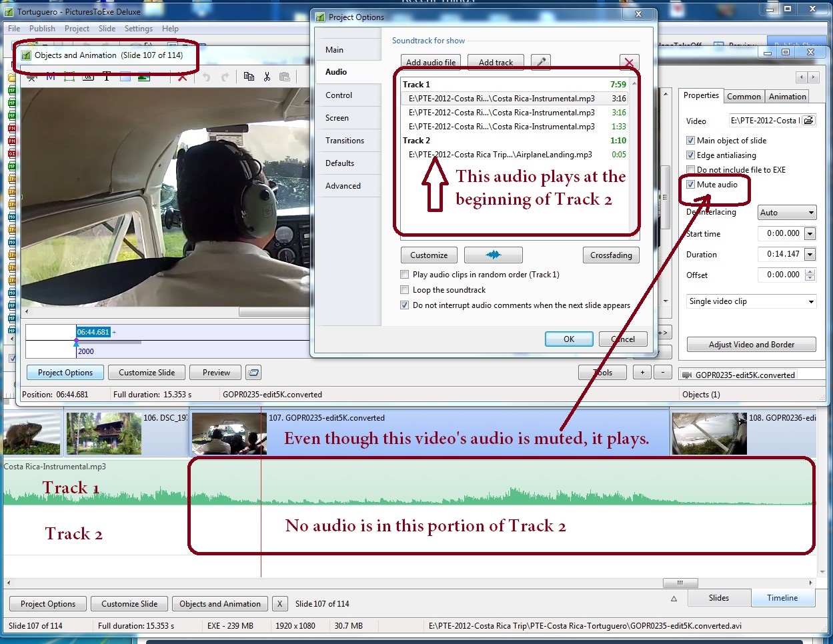The image size is (833, 644).
Task: Add a green Frame object
Action: point(69,77)
